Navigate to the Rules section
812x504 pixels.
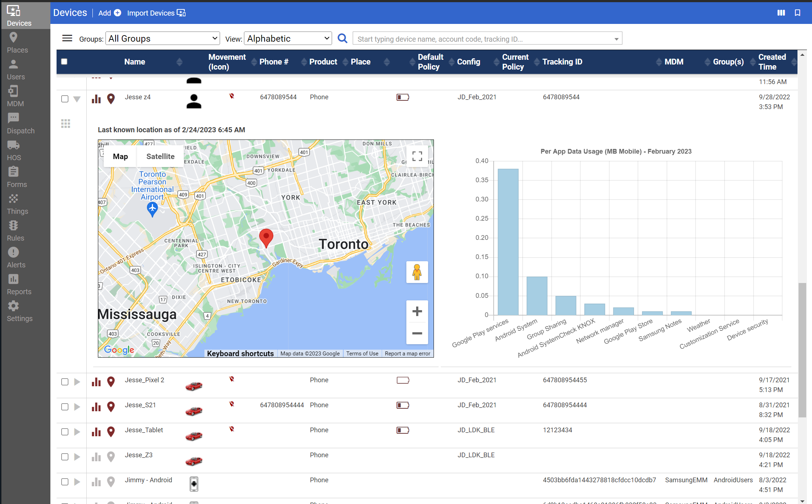(14, 229)
